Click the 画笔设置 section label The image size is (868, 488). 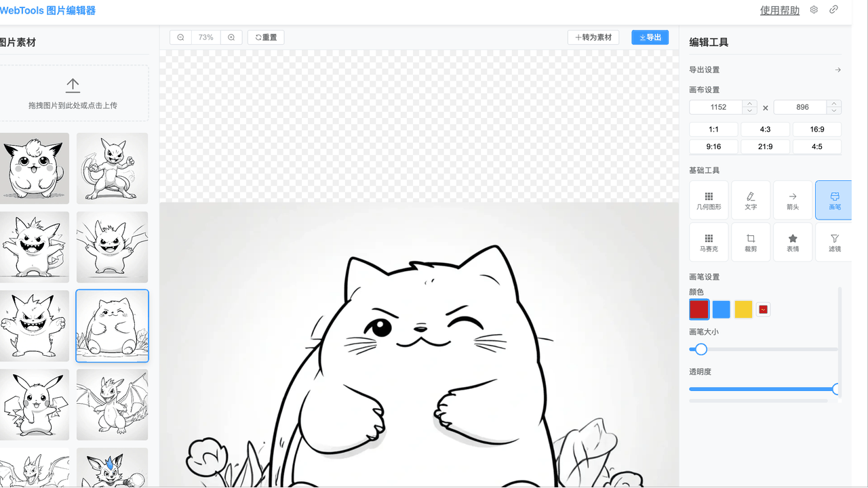point(704,277)
